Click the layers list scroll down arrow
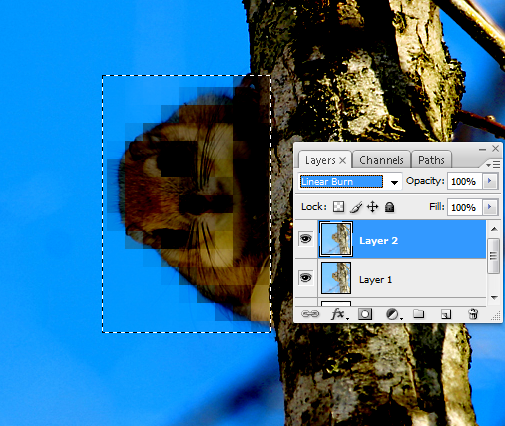The image size is (505, 426). (494, 297)
